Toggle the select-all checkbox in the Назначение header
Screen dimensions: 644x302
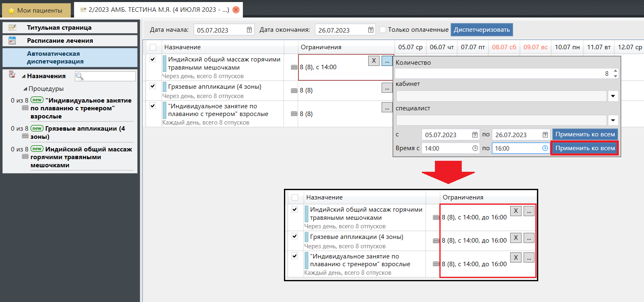[x=153, y=47]
